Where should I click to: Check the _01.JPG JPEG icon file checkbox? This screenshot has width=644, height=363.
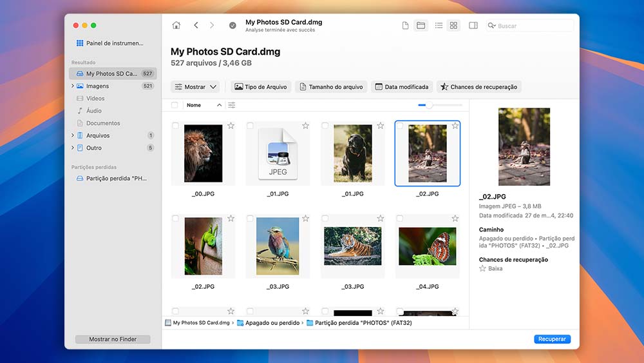coord(250,126)
